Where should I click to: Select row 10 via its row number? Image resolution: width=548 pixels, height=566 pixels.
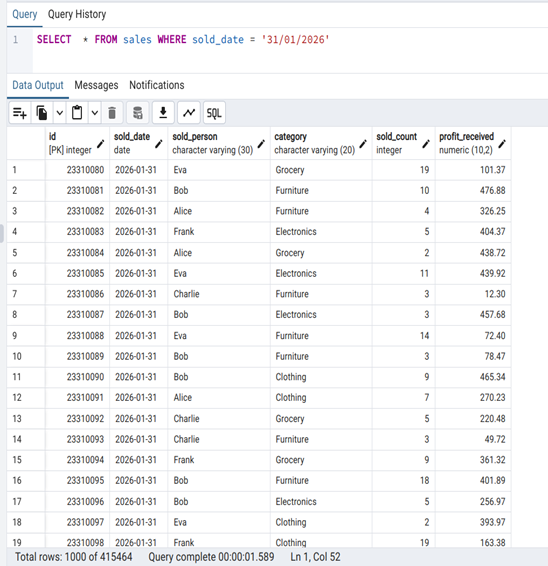[26, 356]
